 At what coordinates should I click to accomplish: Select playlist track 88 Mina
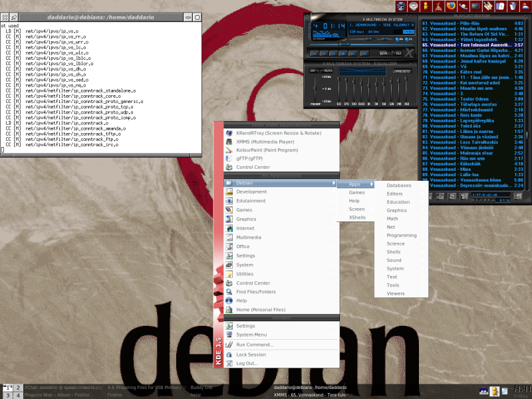tap(472, 170)
